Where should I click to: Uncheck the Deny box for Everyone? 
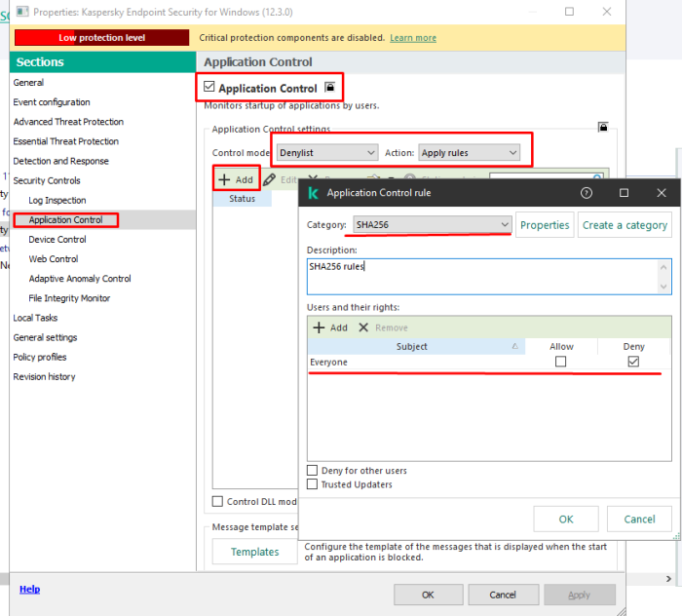[x=633, y=362]
